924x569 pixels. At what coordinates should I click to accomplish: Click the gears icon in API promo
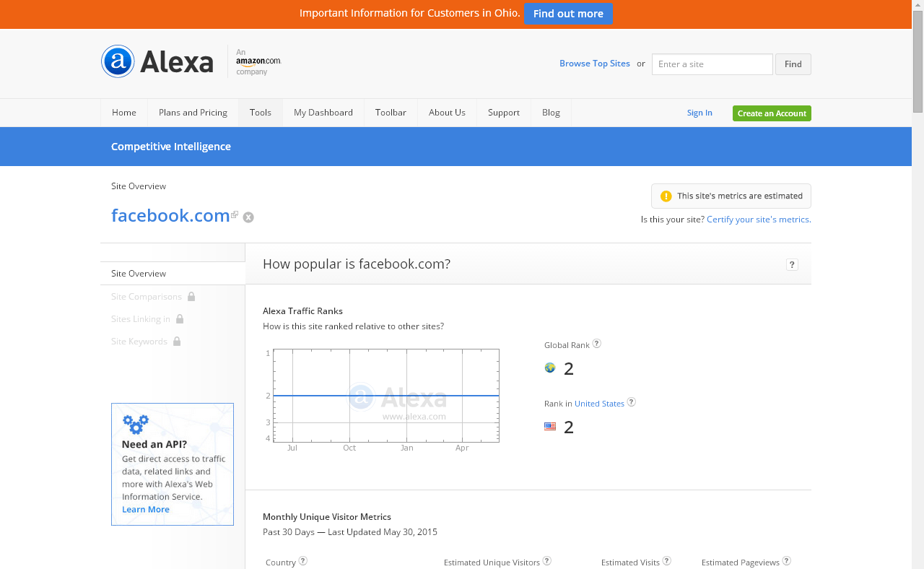click(136, 424)
